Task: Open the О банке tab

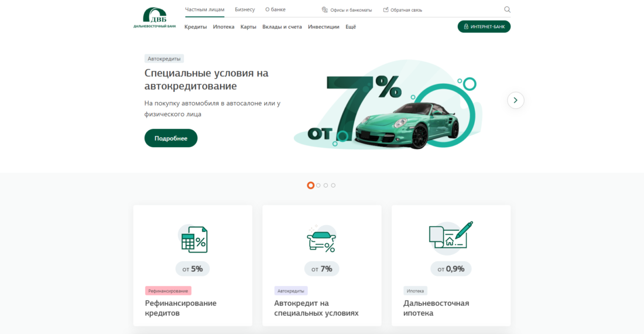Action: click(x=275, y=9)
